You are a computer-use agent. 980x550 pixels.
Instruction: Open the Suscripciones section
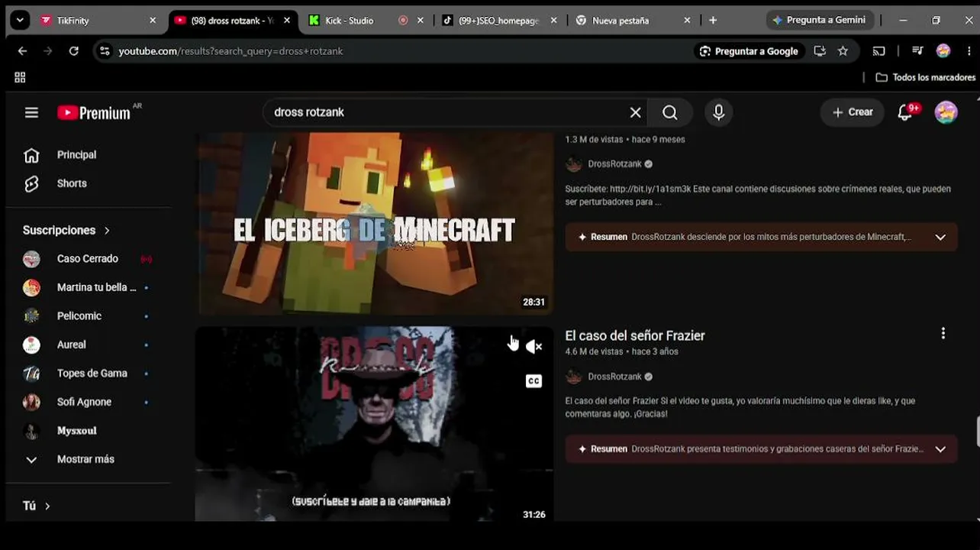coord(66,230)
